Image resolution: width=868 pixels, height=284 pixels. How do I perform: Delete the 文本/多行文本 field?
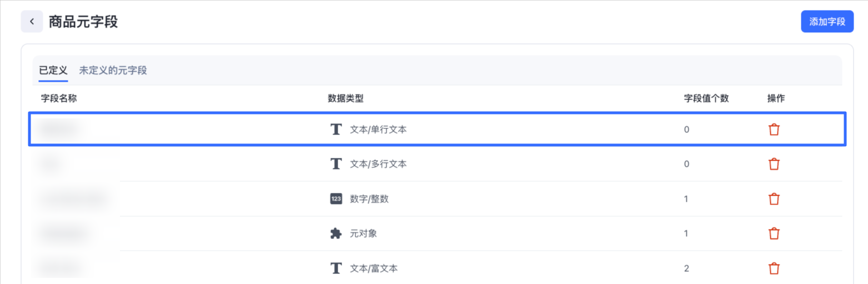click(774, 164)
